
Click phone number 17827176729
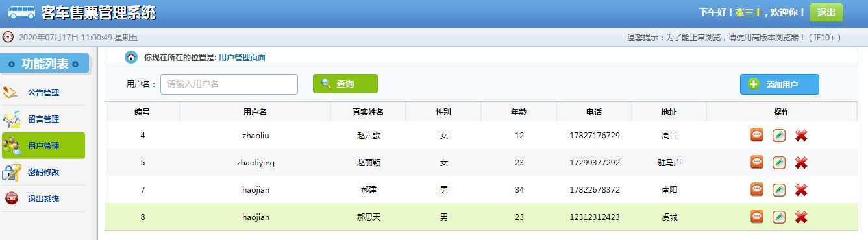(x=594, y=136)
